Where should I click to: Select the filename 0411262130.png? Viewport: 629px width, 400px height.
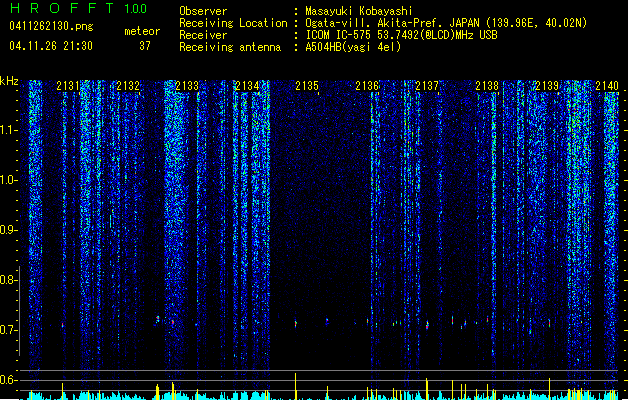[51, 26]
